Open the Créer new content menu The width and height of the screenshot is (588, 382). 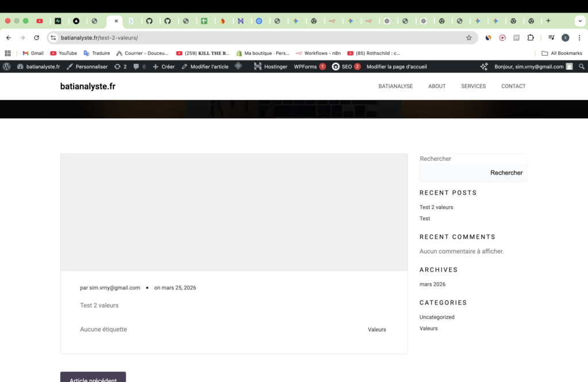pyautogui.click(x=164, y=67)
